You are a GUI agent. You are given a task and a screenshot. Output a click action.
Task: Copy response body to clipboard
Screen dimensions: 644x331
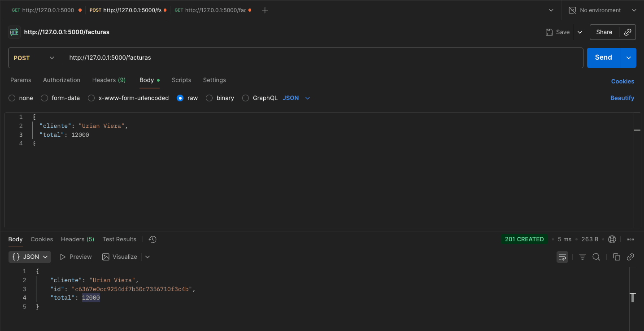[x=616, y=257]
